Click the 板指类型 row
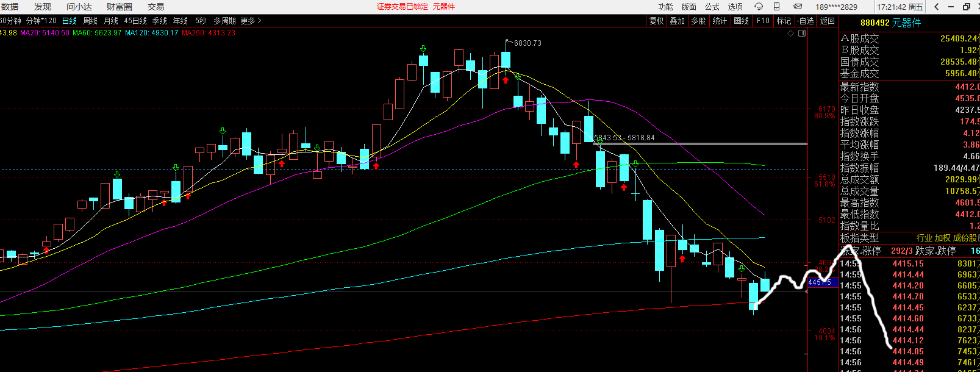 (x=909, y=238)
